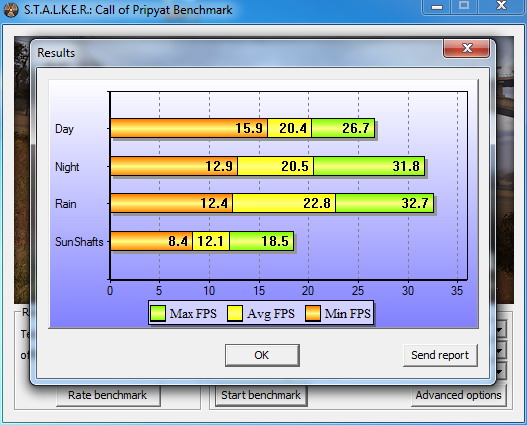Click the OK button
This screenshot has height=425, width=527.
(262, 355)
